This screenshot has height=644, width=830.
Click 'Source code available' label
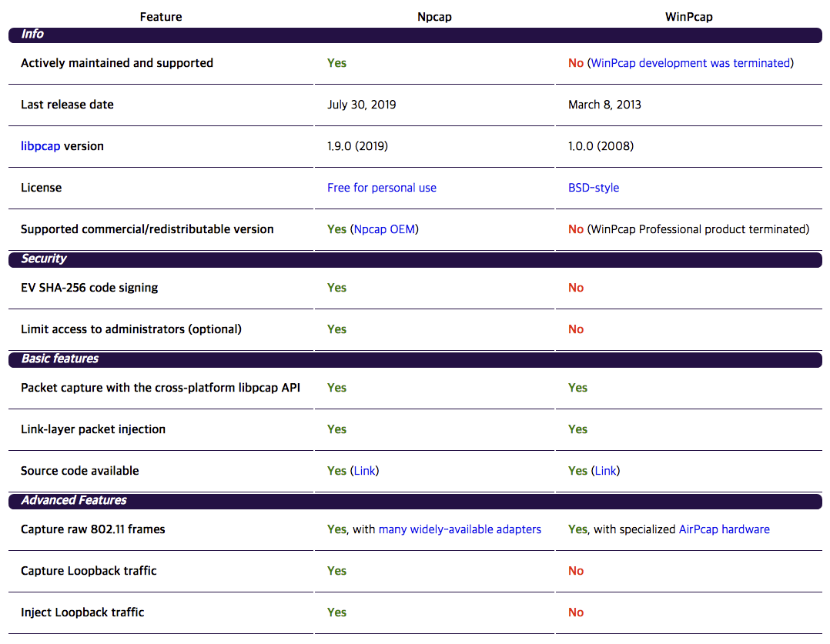point(80,471)
